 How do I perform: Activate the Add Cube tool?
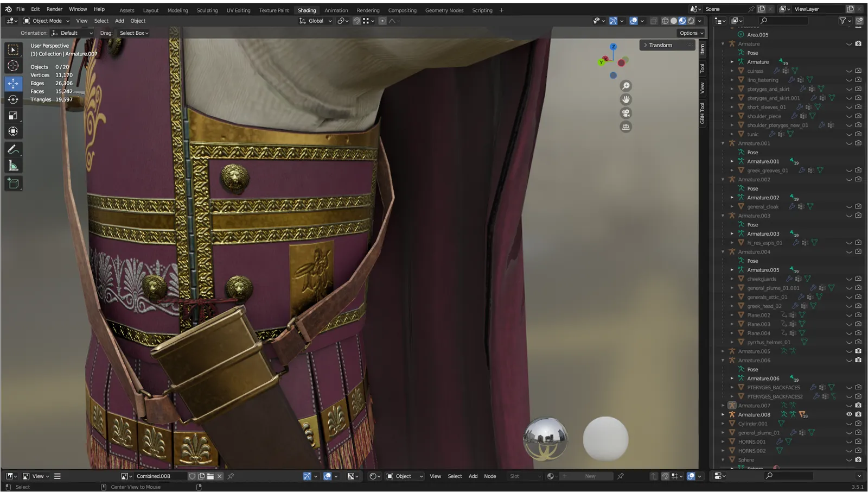pos(13,184)
